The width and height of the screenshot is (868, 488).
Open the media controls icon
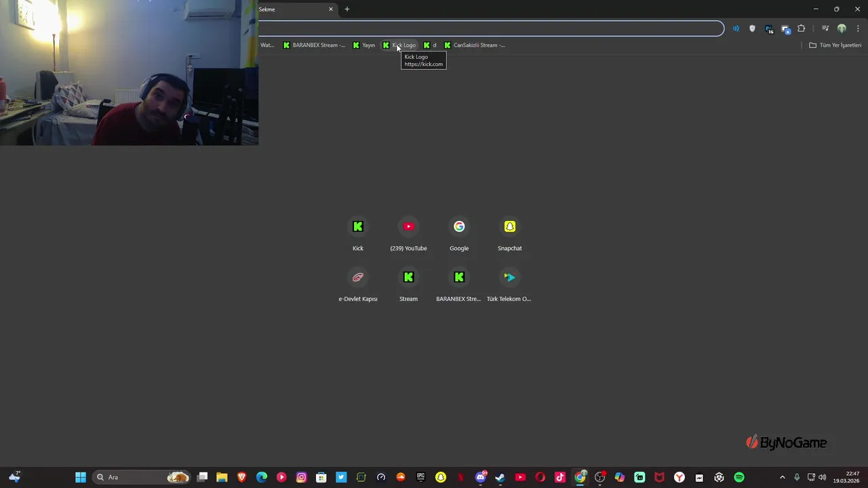[x=825, y=28]
